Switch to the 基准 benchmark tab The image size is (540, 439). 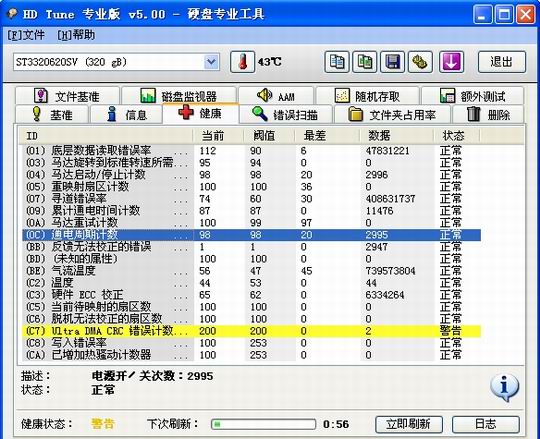(x=52, y=114)
